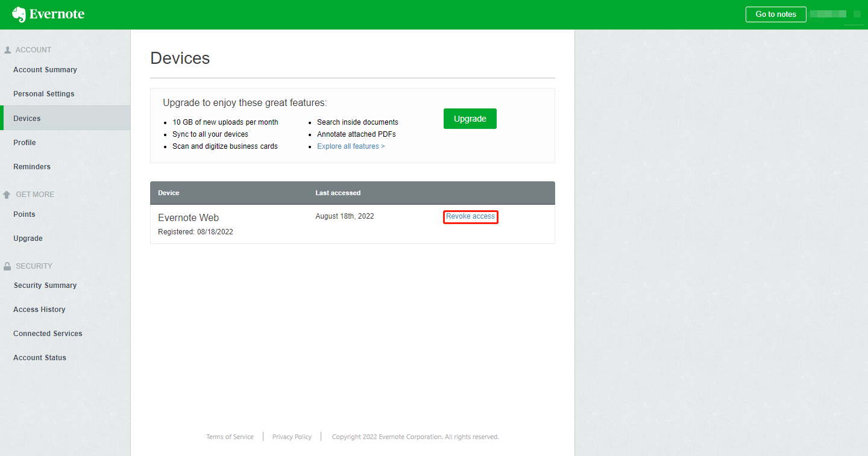The width and height of the screenshot is (868, 456).
Task: Click the Go to notes button
Action: tap(776, 14)
